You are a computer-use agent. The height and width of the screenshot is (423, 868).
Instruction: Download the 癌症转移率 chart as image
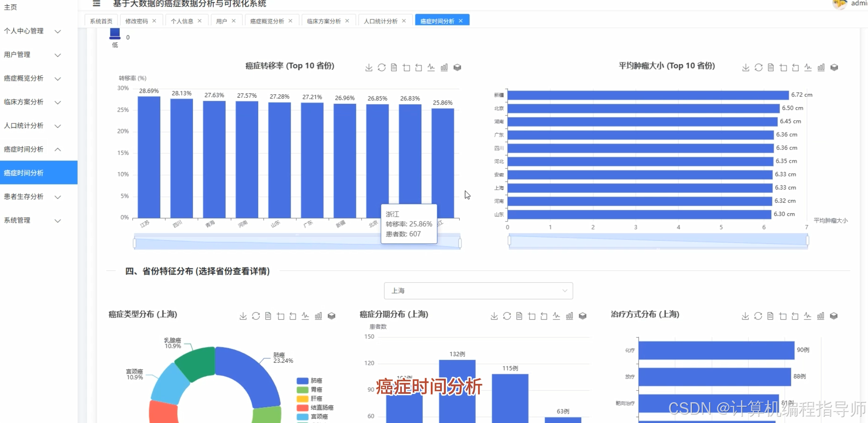369,67
